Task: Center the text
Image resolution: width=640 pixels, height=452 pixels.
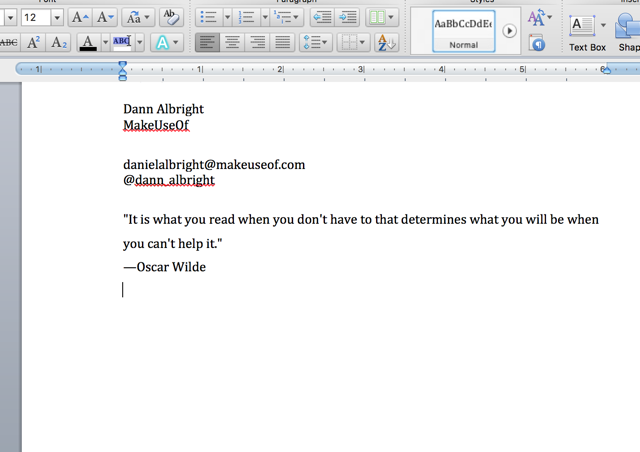Action: [x=232, y=42]
